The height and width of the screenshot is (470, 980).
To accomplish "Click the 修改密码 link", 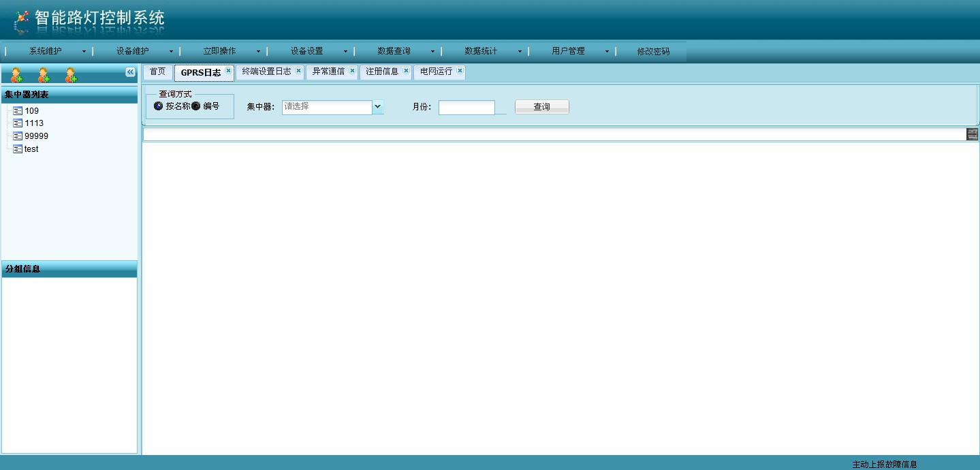I will 653,51.
